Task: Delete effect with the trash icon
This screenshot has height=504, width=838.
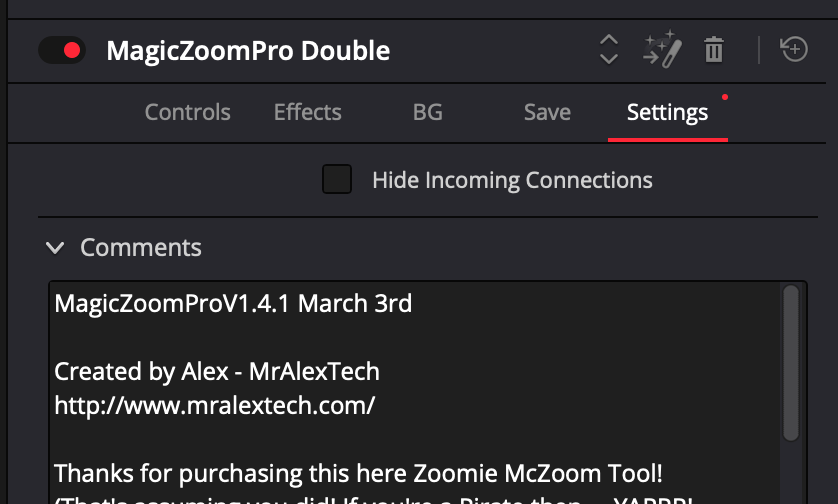Action: tap(713, 49)
